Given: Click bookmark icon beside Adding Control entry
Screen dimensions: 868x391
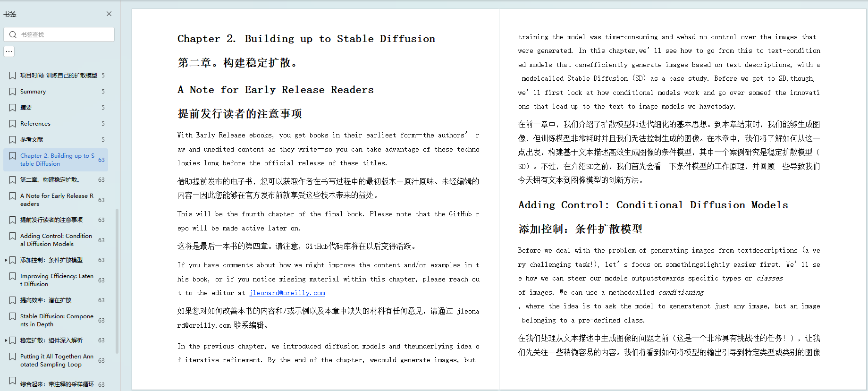Looking at the screenshot, I should 13,236.
